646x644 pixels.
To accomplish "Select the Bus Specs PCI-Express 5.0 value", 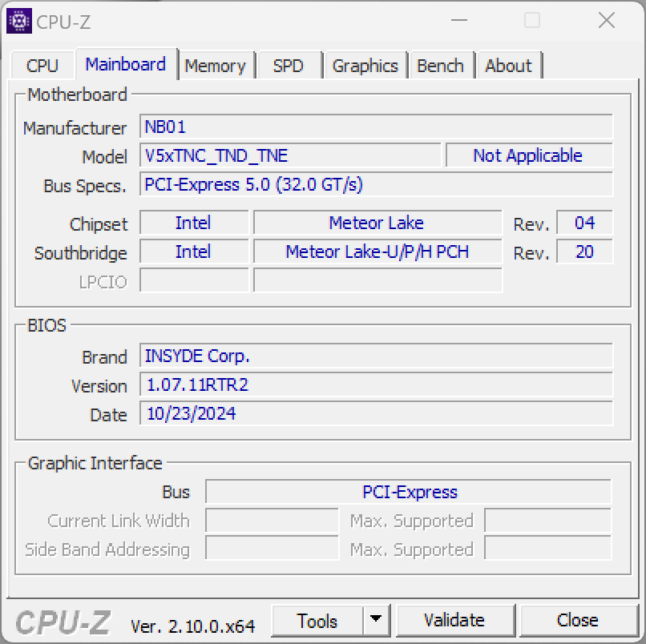I will (x=376, y=184).
